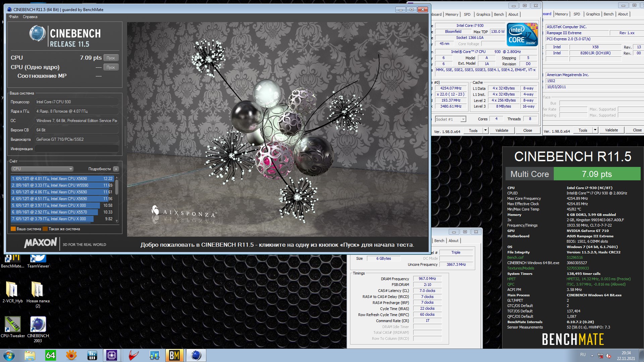Click the Информация input field

click(x=77, y=149)
